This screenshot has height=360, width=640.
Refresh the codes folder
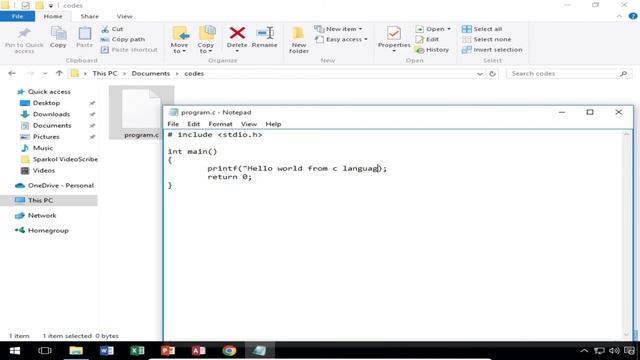click(x=493, y=73)
